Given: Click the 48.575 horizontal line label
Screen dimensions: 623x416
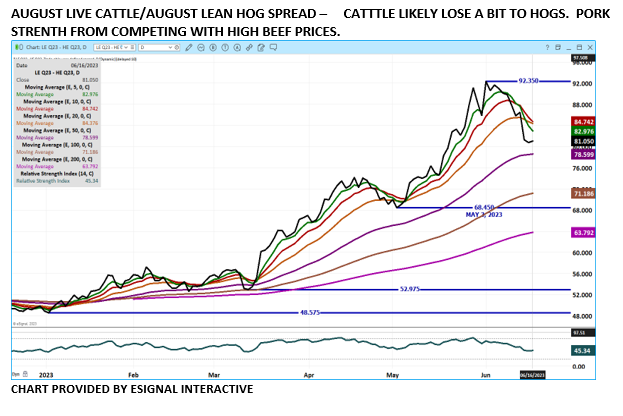Looking at the screenshot, I should [314, 312].
